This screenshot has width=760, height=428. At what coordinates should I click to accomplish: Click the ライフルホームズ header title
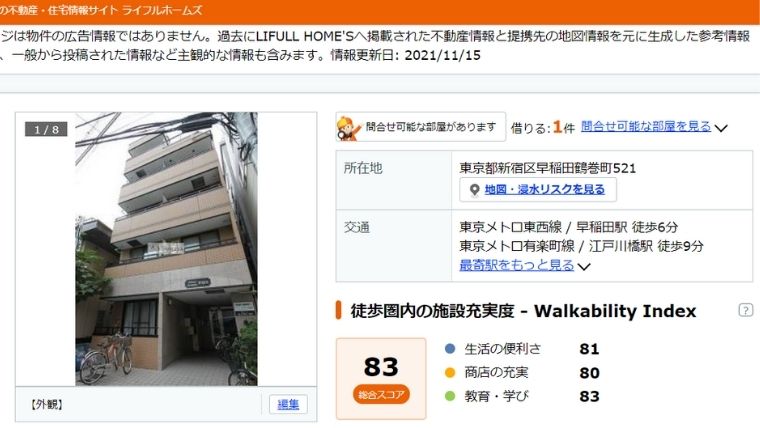coord(161,10)
